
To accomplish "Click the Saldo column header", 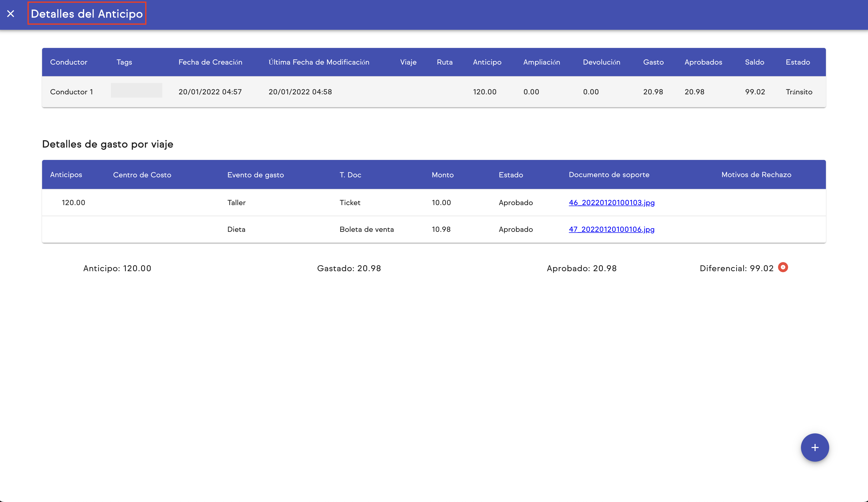I will coord(754,62).
